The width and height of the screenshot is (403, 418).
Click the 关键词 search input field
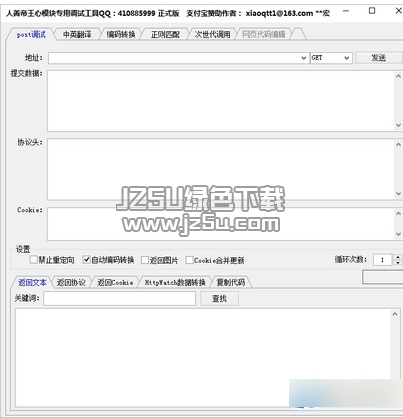click(x=119, y=298)
